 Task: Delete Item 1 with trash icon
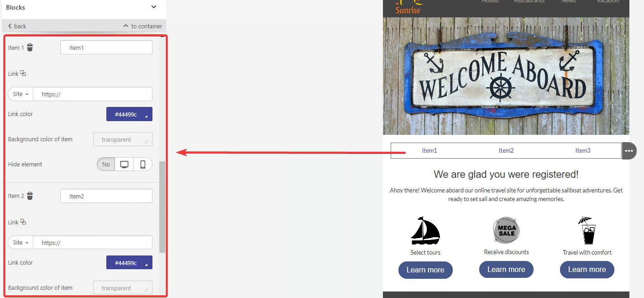[x=30, y=47]
